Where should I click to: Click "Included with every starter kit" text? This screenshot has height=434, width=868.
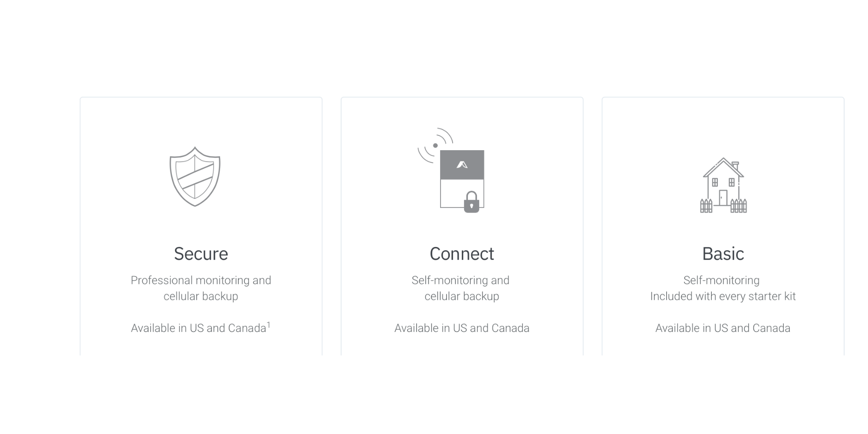coord(723,296)
